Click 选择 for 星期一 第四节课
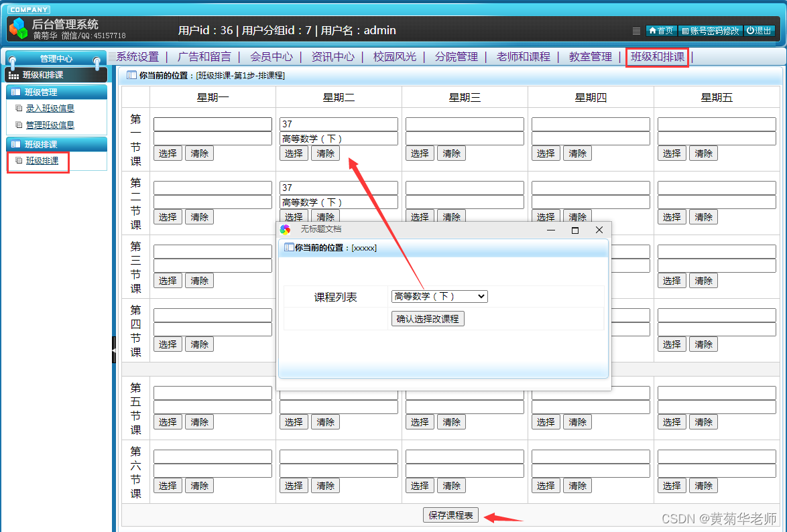This screenshot has width=787, height=532. (168, 345)
